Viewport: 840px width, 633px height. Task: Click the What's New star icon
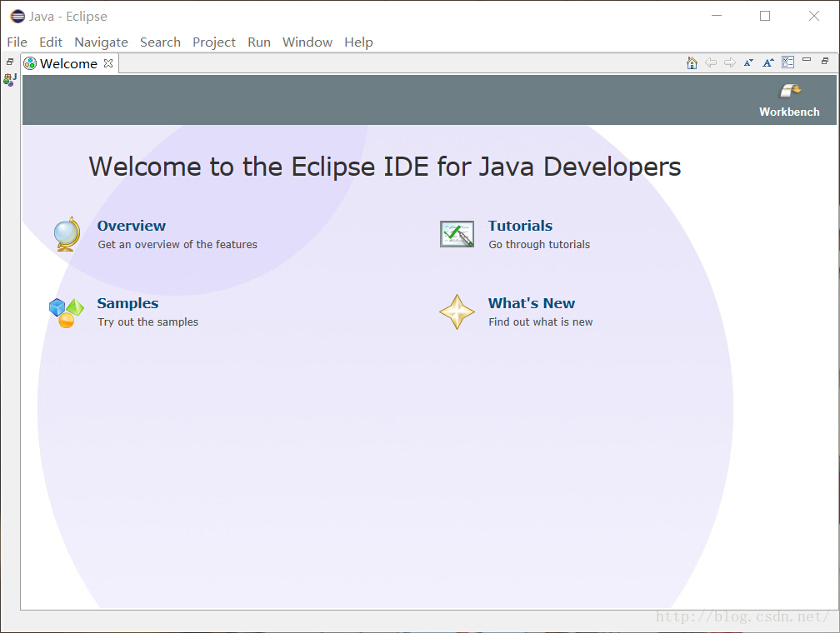coord(457,312)
